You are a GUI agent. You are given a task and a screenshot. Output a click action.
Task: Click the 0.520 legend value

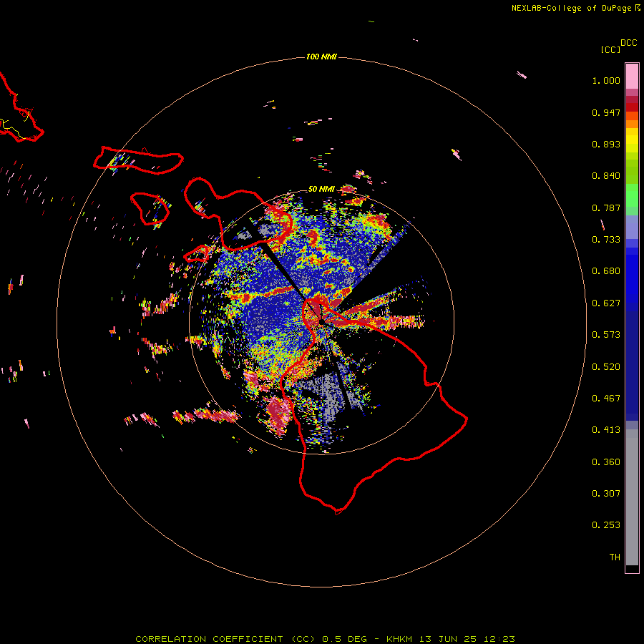606,367
